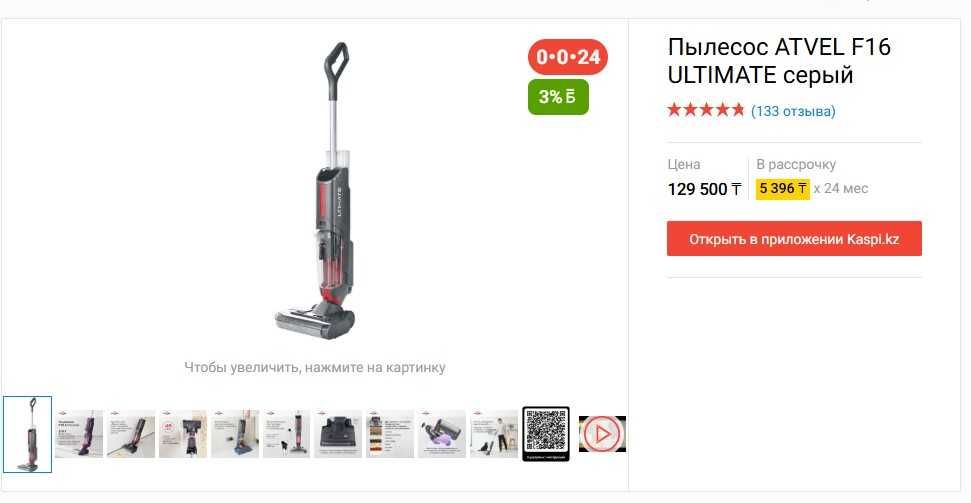Click Открыть в приложении Kaspi.kz button
This screenshot has height=503, width=971.
(x=794, y=238)
